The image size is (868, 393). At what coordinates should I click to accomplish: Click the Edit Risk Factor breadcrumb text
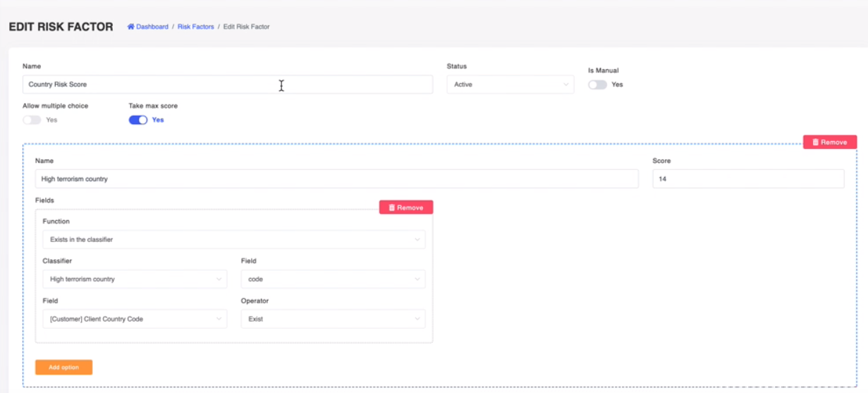[246, 27]
